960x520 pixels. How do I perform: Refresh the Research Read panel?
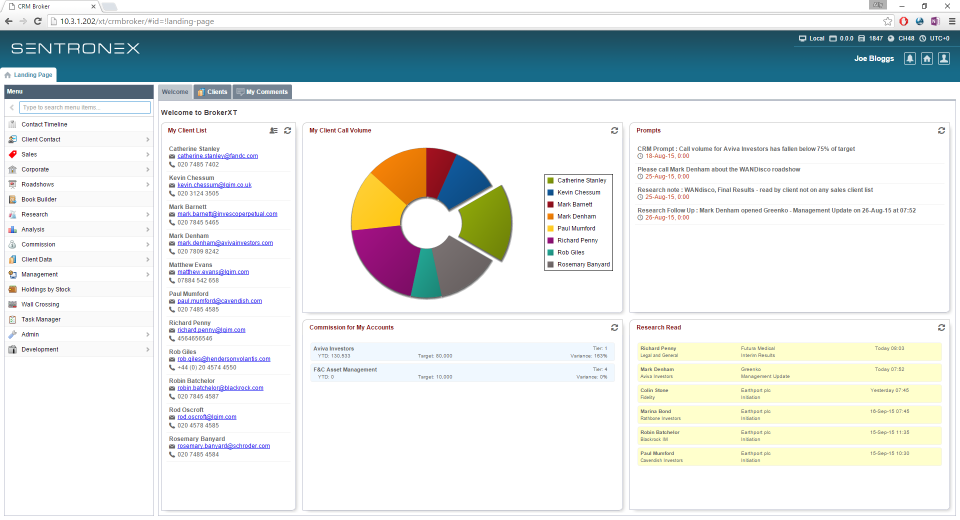coord(941,328)
